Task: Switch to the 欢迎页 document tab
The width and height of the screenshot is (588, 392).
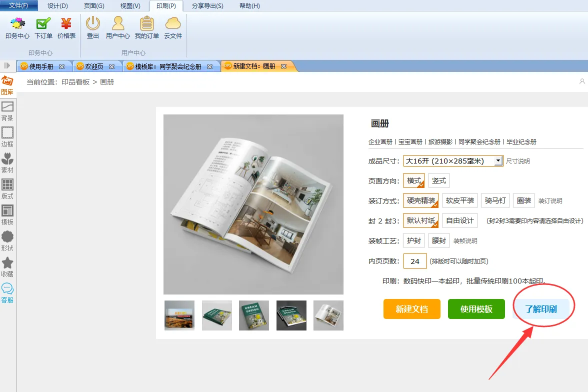Action: (94, 66)
